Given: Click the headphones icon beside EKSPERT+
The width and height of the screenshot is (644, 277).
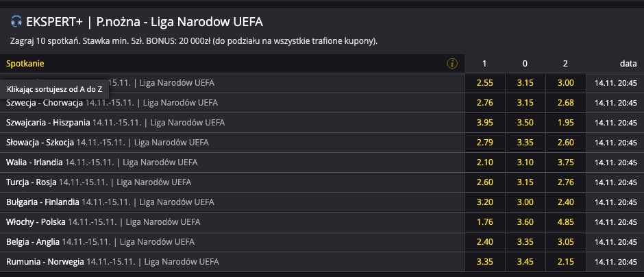Looking at the screenshot, I should pyautogui.click(x=16, y=21).
